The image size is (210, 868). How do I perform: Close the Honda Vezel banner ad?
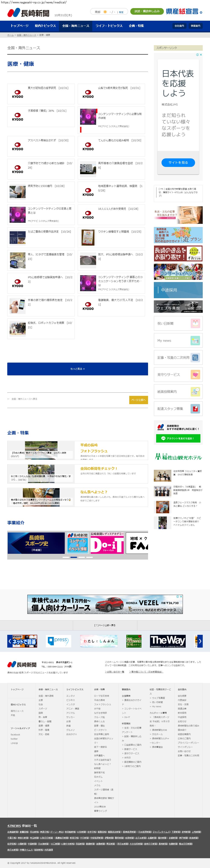(181, 596)
